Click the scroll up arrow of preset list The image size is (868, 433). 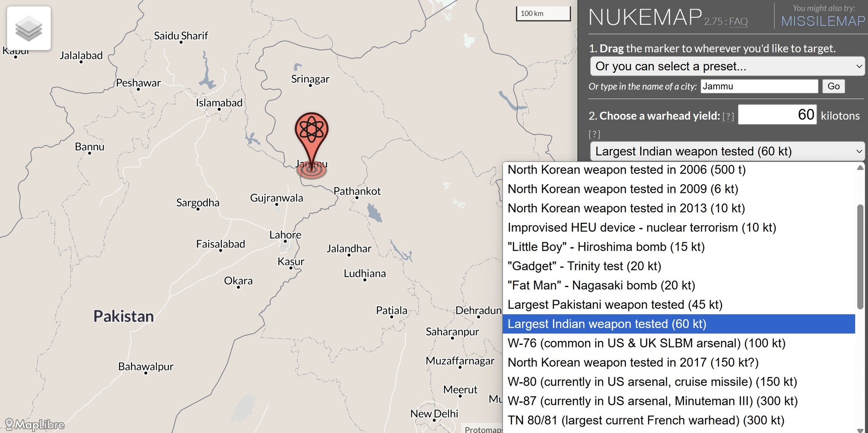coord(860,168)
